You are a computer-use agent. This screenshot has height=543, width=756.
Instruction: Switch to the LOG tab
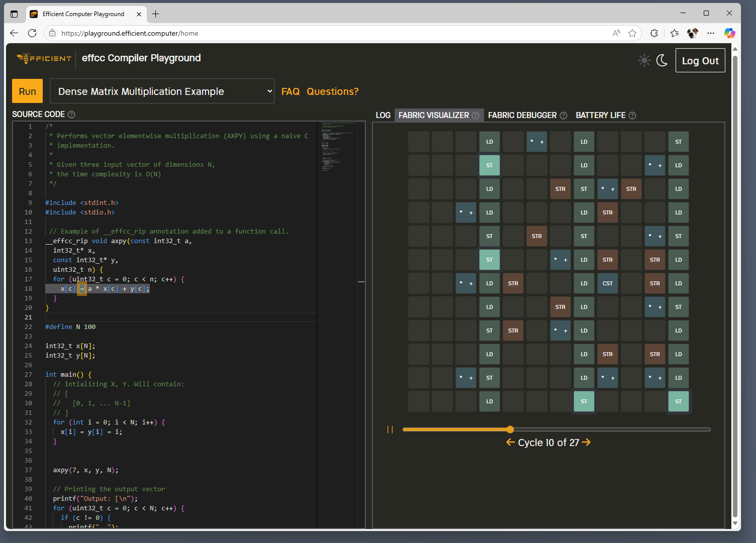coord(383,116)
